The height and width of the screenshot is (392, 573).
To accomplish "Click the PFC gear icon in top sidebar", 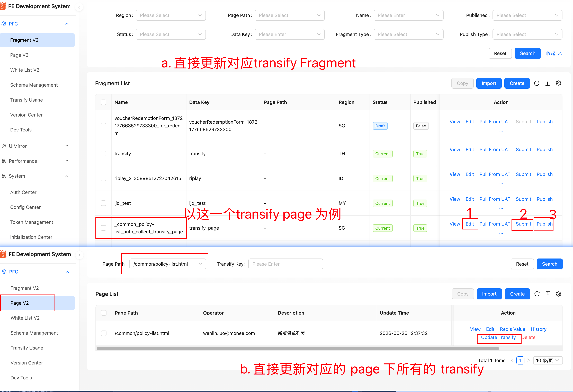I will click(4, 24).
